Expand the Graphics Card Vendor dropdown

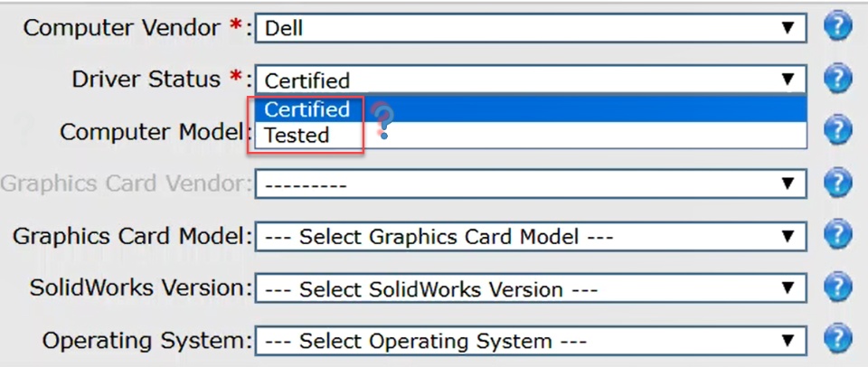[x=530, y=185]
